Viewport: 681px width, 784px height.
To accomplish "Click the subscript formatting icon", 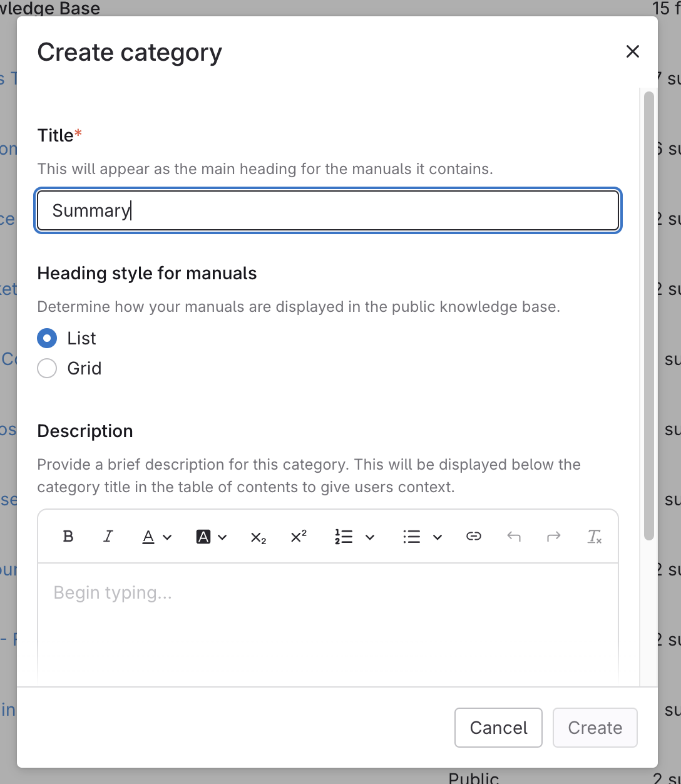I will coord(259,537).
